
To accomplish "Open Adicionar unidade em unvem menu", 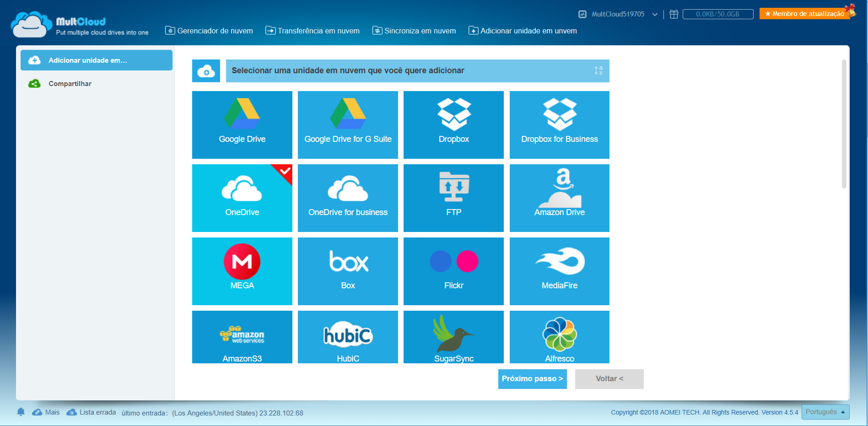I will click(523, 31).
